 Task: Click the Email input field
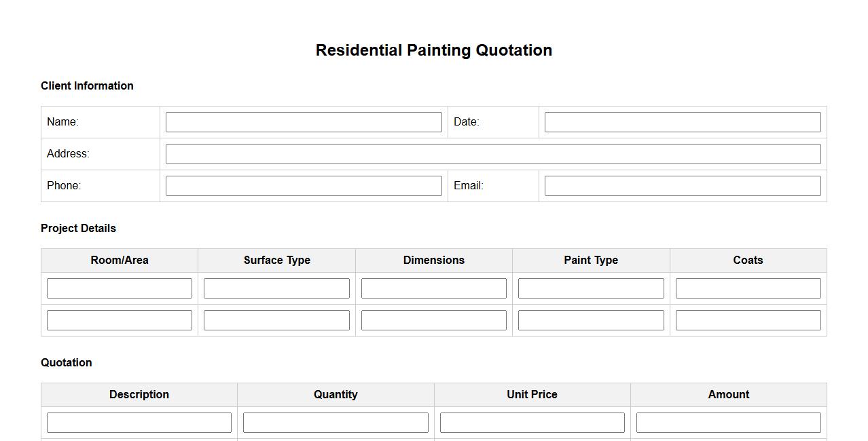(x=683, y=186)
